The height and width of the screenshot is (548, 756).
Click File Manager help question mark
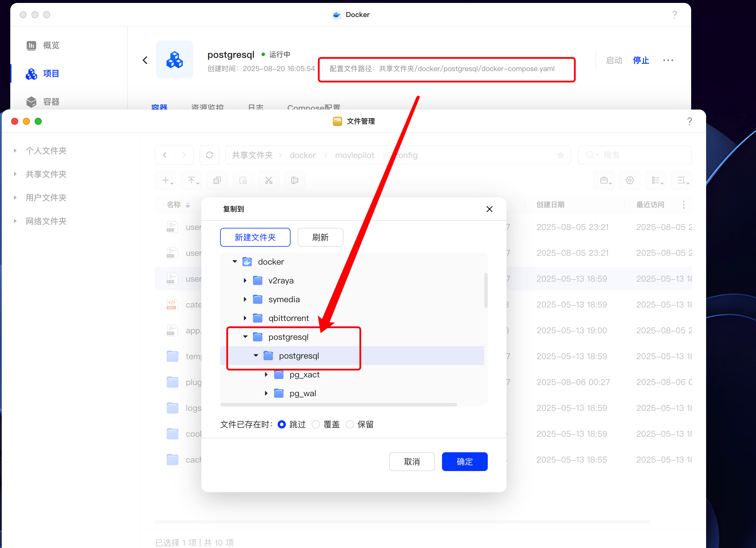point(689,121)
